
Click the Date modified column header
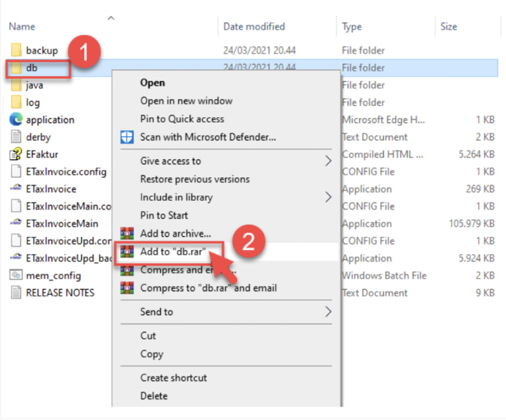tap(254, 26)
